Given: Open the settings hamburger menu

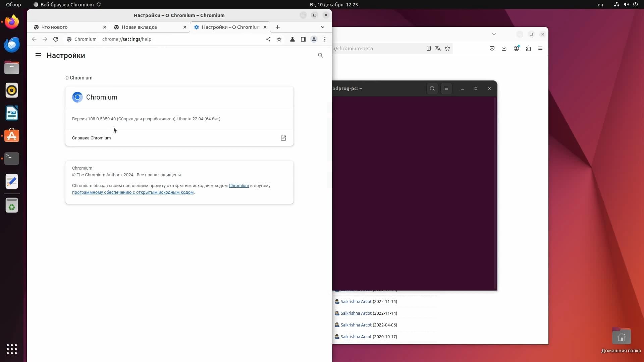Looking at the screenshot, I should click(x=38, y=55).
